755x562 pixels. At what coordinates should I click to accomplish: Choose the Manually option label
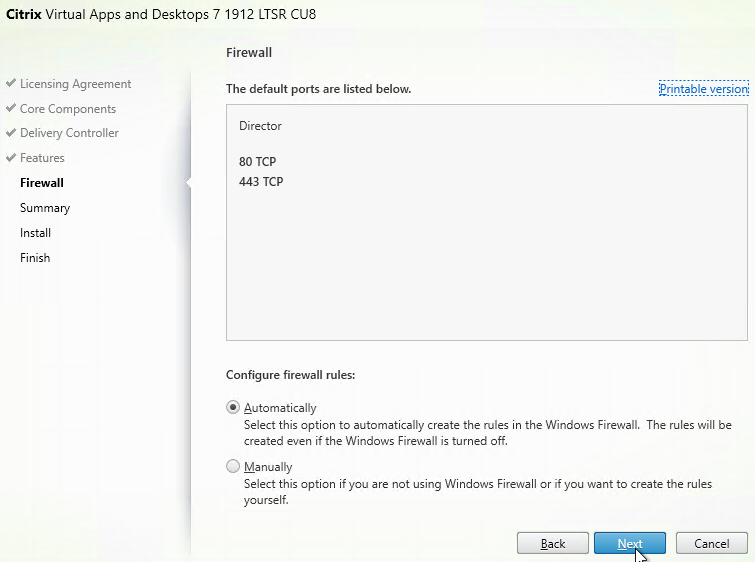tap(268, 467)
